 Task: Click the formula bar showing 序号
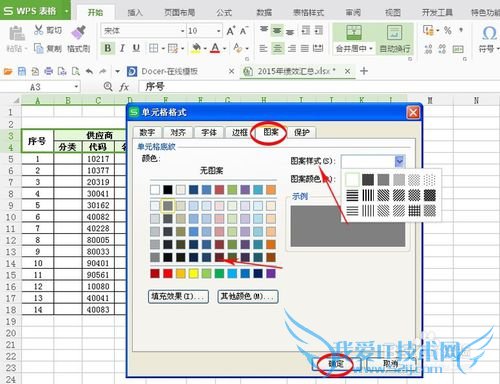(318, 87)
